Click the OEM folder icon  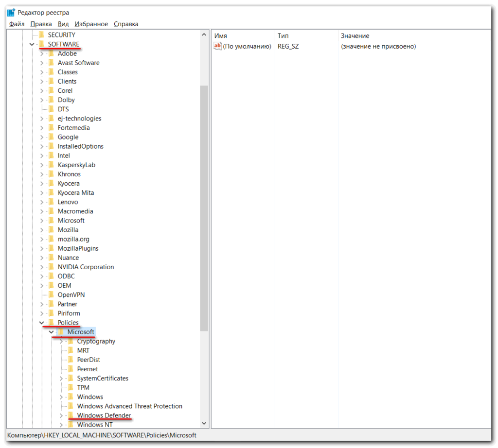pos(52,285)
